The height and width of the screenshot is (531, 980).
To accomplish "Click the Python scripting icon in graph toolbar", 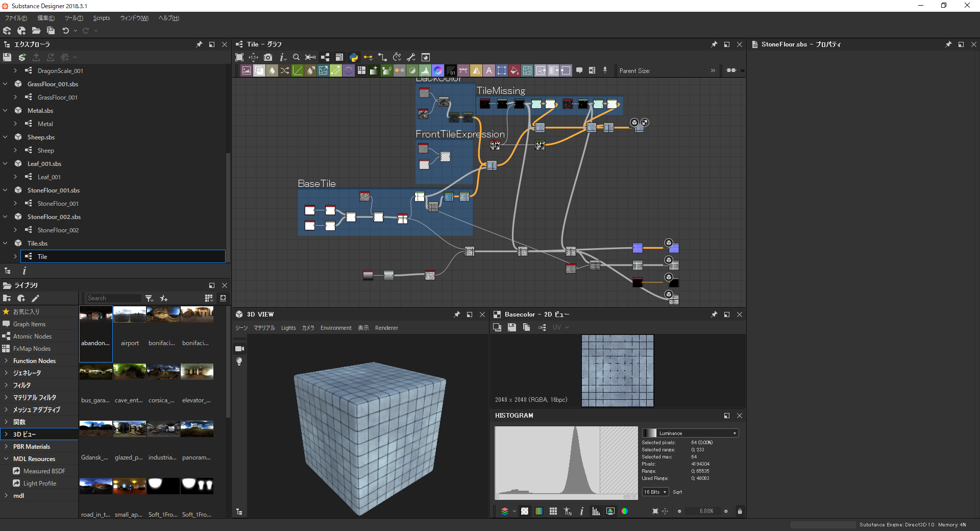I will pos(354,57).
